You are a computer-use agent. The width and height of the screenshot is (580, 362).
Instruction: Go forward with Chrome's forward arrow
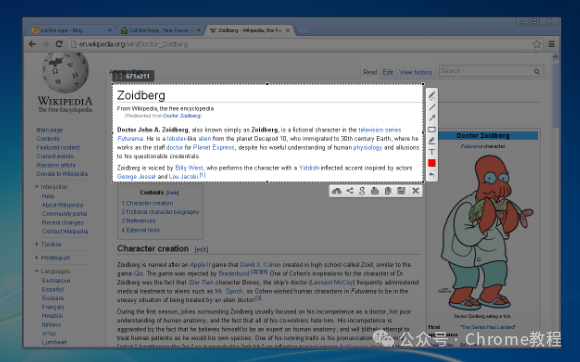(x=45, y=44)
